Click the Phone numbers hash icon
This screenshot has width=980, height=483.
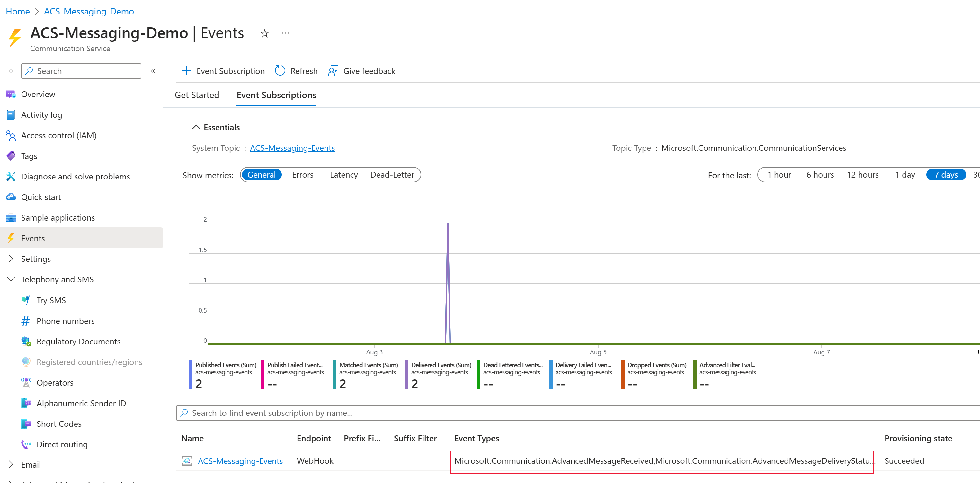click(x=26, y=321)
